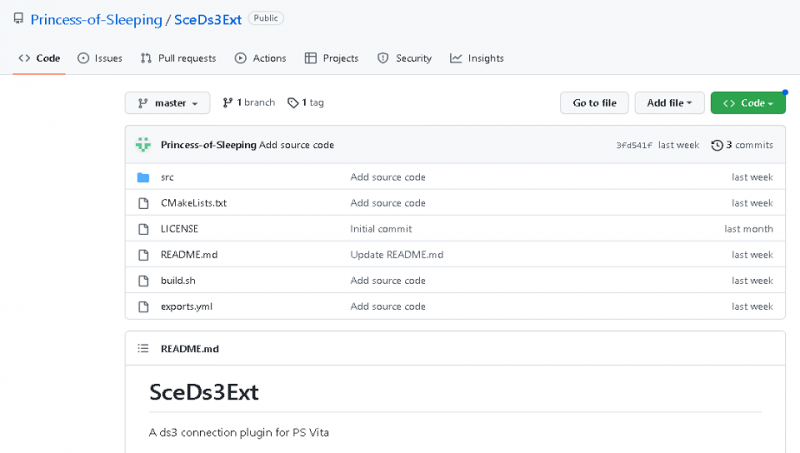Open Add source code commit for build.sh
The height and width of the screenshot is (453, 800).
click(388, 281)
